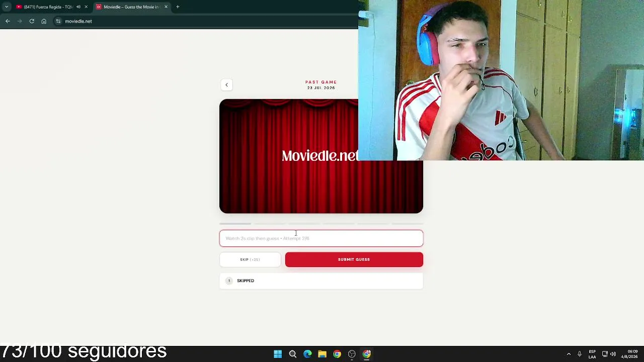Open the browser home page
Image resolution: width=644 pixels, height=362 pixels.
click(44, 21)
